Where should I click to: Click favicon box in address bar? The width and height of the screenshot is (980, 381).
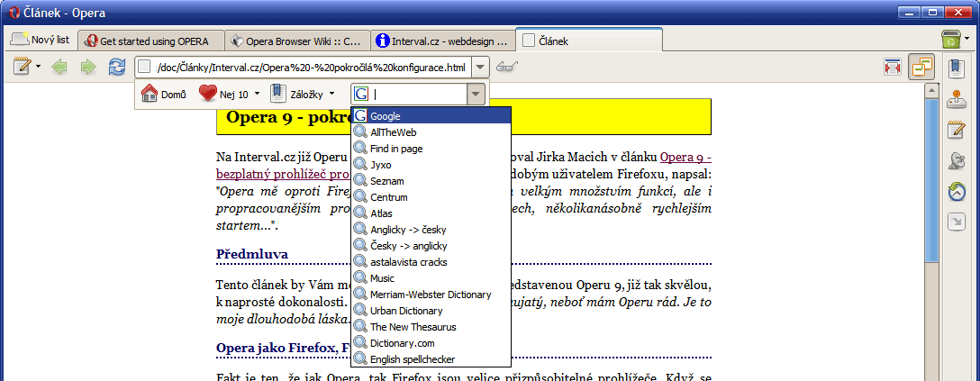[144, 67]
